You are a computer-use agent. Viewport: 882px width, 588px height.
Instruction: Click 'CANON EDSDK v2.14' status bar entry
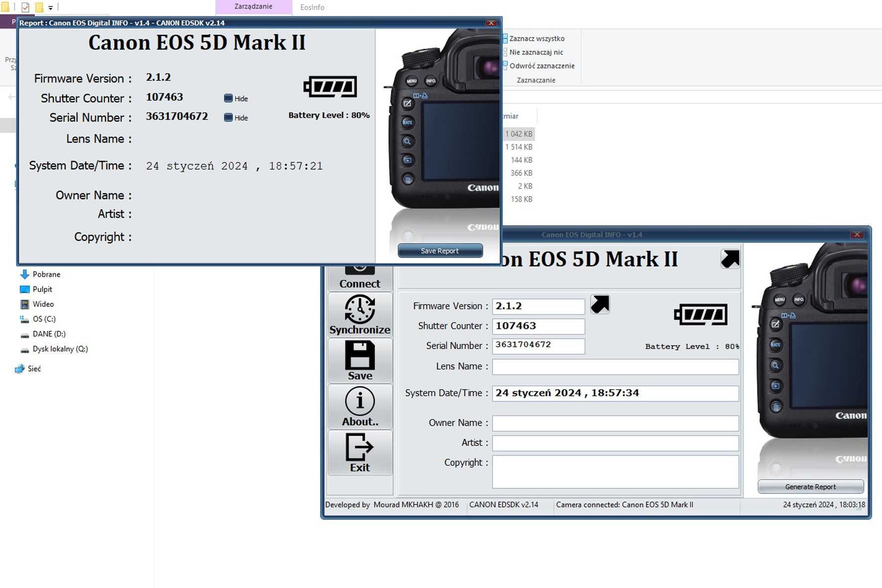click(x=504, y=505)
